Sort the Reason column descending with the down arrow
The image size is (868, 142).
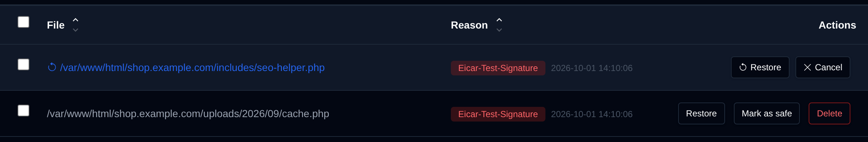coord(499,30)
